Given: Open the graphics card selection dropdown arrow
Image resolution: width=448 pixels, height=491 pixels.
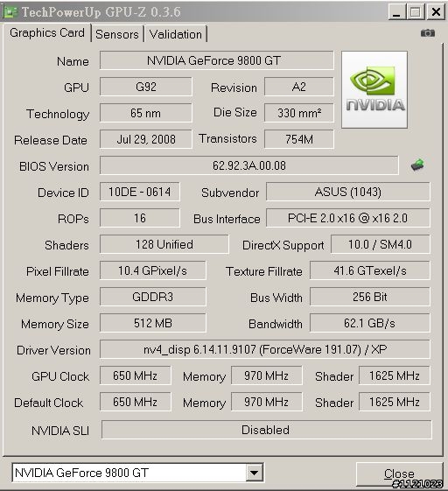Looking at the screenshot, I should (255, 473).
